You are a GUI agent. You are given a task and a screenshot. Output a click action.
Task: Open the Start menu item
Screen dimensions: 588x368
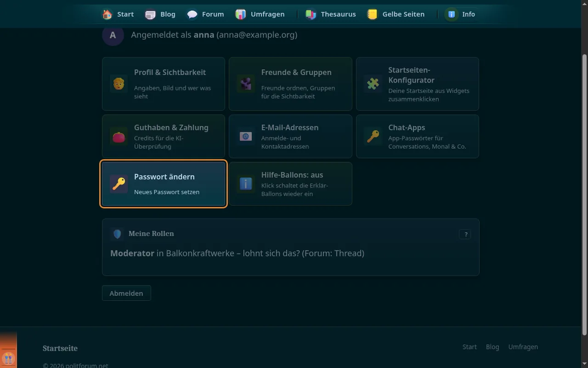119,14
